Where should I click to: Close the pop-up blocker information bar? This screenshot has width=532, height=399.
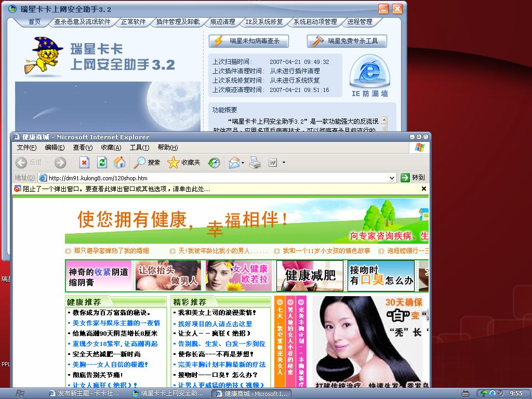coord(424,189)
